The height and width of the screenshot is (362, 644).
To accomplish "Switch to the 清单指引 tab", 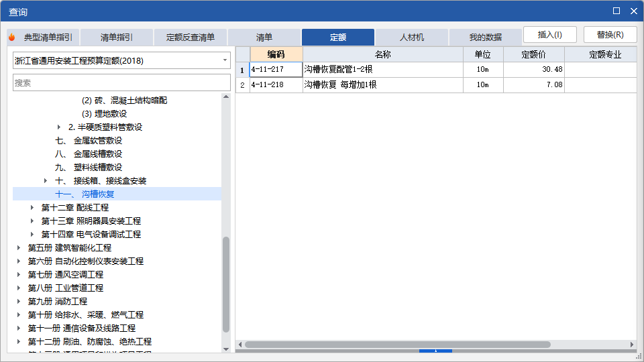I will coord(117,38).
